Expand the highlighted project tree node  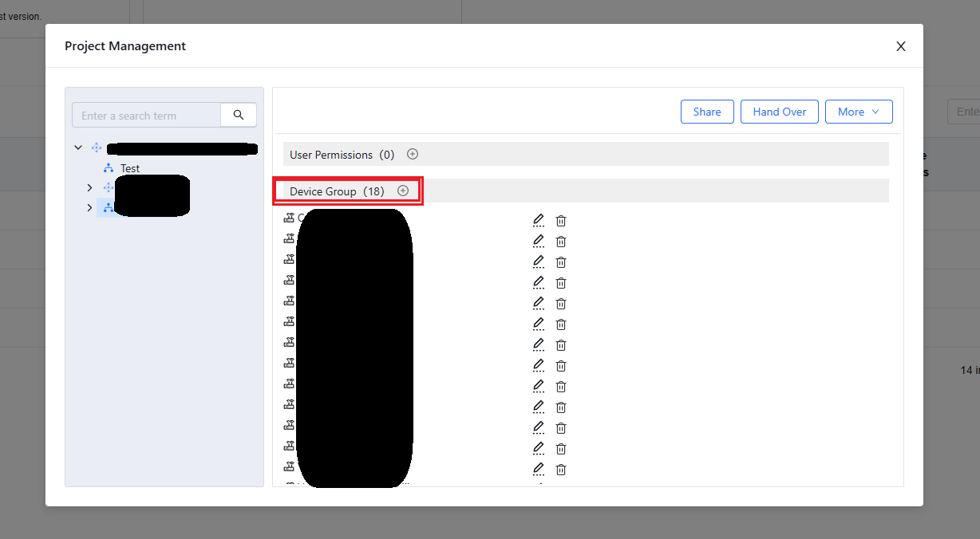point(89,207)
